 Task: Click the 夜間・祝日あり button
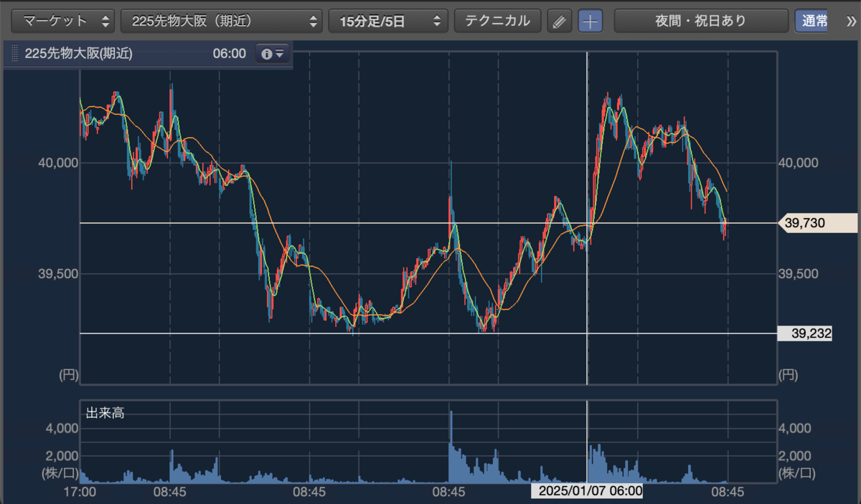point(700,21)
